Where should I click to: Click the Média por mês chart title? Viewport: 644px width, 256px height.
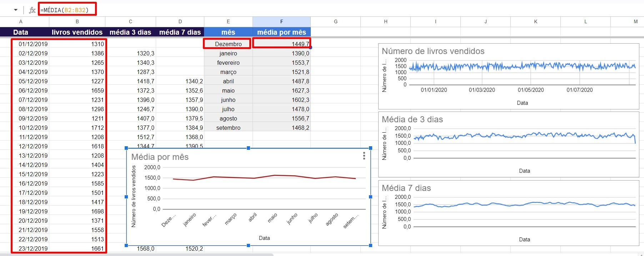(160, 157)
